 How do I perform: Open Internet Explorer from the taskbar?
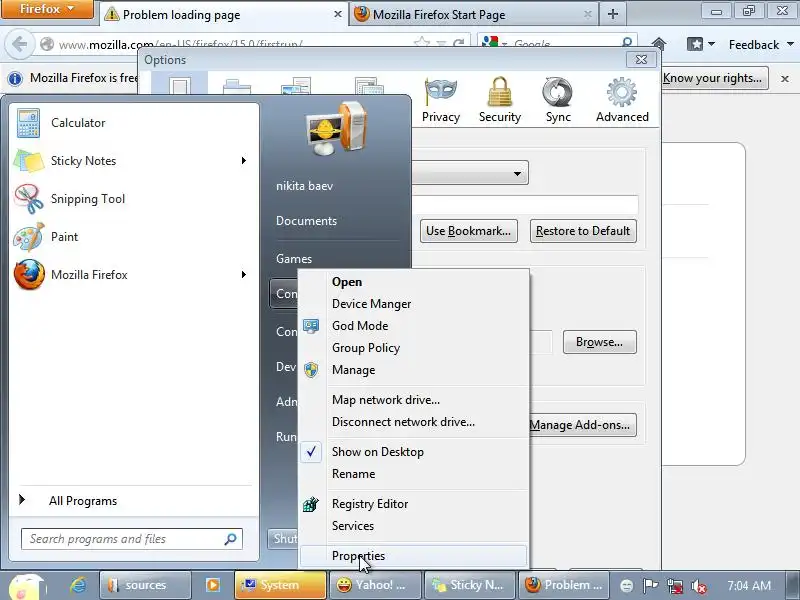point(78,585)
